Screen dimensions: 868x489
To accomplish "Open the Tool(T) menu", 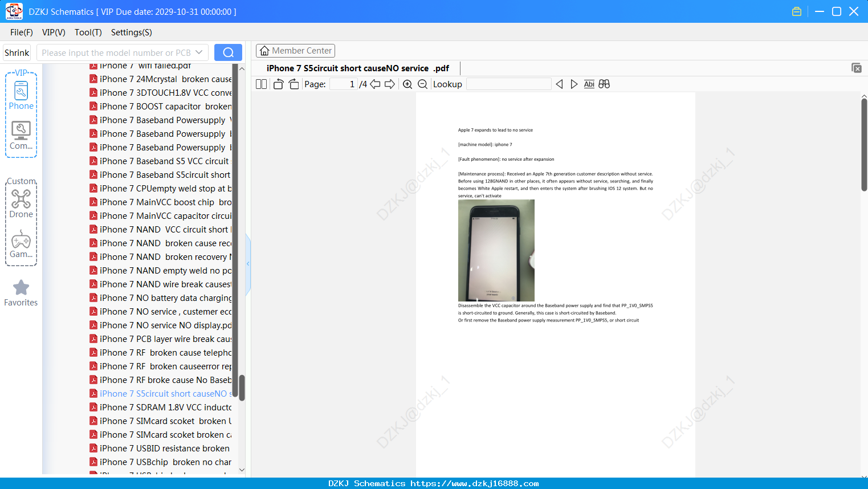I will tap(88, 32).
